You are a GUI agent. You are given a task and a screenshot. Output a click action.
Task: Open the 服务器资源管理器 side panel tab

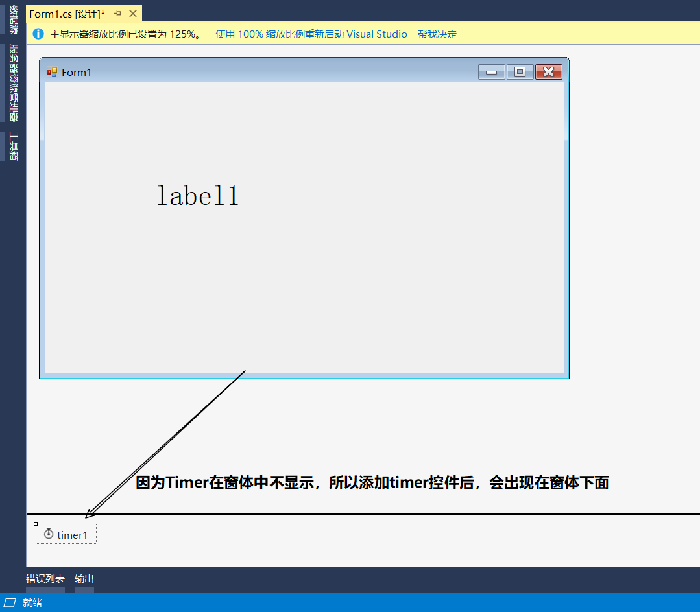coord(13,82)
